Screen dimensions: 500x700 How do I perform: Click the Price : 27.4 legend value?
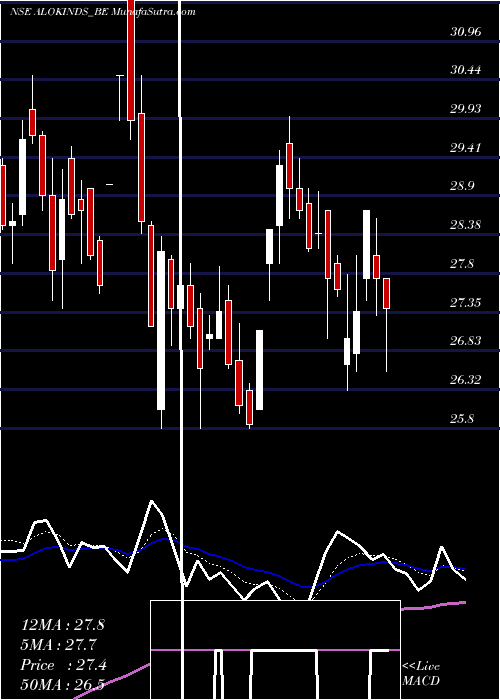(x=63, y=665)
